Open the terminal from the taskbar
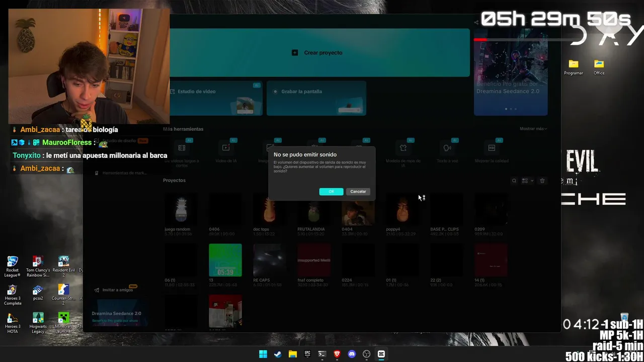The width and height of the screenshot is (644, 362). click(322, 354)
